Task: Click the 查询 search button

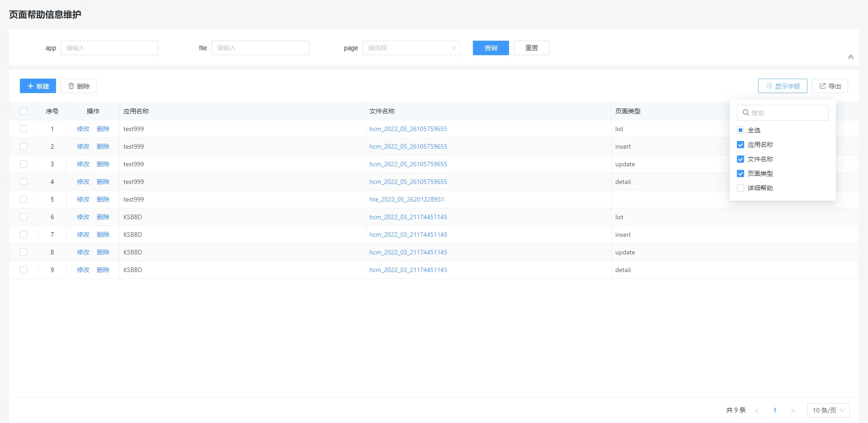Action: click(x=491, y=48)
